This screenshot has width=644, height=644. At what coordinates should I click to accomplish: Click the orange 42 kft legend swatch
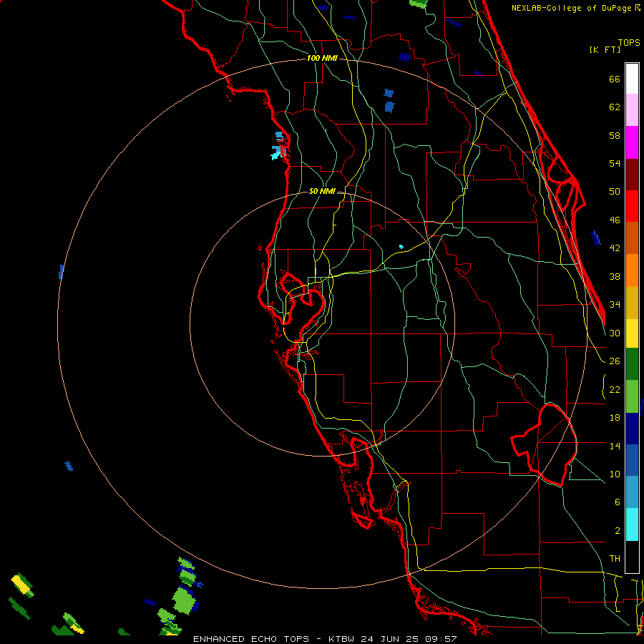pos(632,270)
